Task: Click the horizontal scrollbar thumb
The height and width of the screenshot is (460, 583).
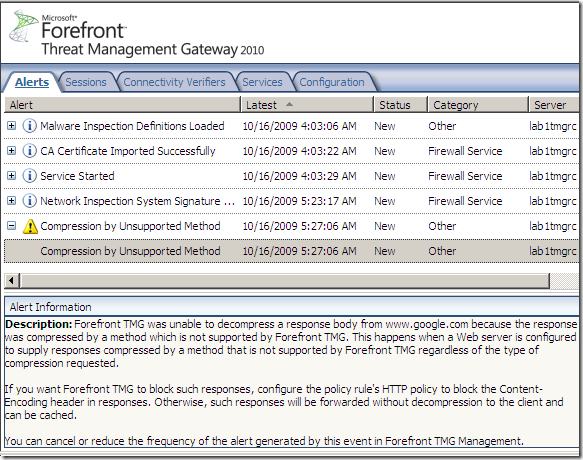Action: (285, 281)
